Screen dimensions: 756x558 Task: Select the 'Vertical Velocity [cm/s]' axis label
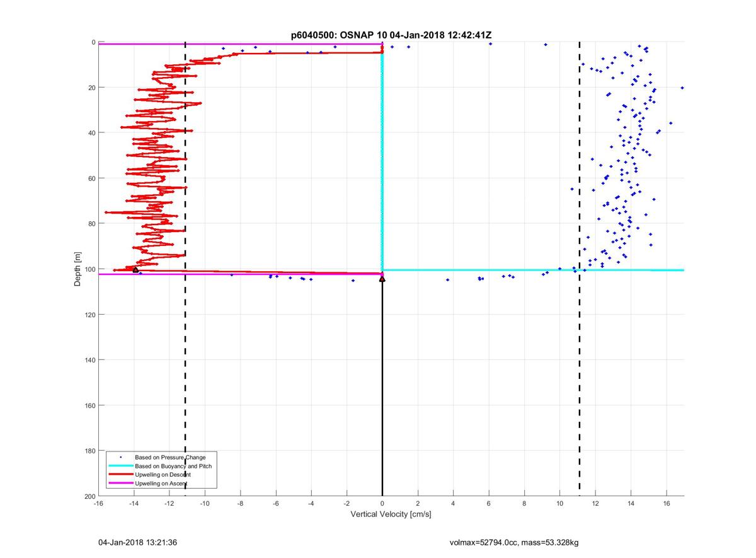[391, 514]
